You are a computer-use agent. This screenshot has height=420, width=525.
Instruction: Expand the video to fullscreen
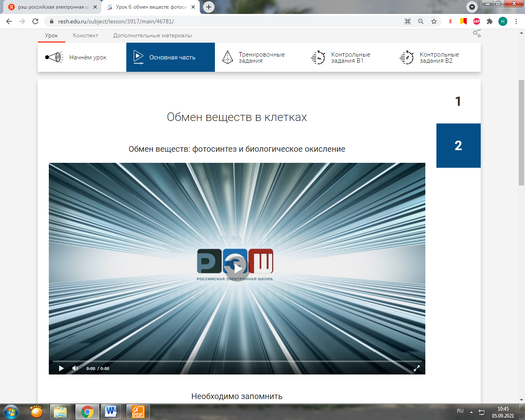click(x=416, y=368)
